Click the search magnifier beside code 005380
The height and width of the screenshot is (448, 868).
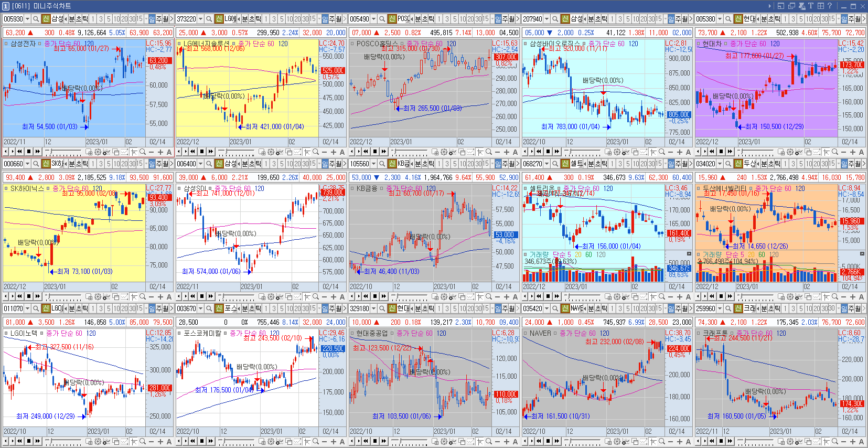(728, 18)
